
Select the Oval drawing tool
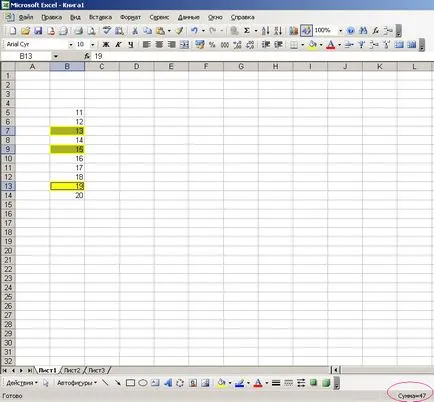(x=143, y=383)
